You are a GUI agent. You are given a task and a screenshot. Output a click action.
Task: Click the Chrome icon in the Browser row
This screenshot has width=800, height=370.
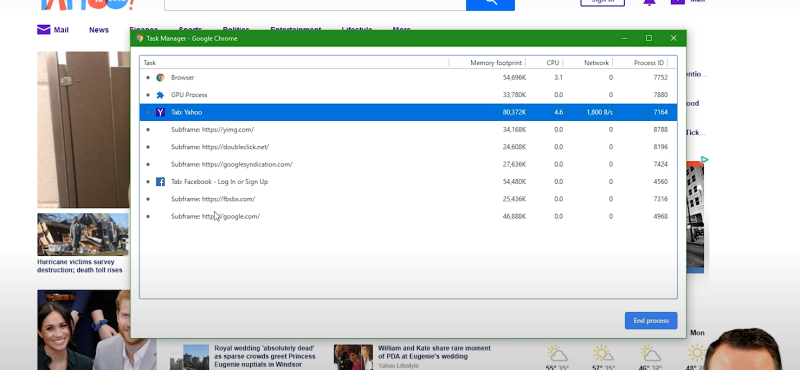point(160,78)
